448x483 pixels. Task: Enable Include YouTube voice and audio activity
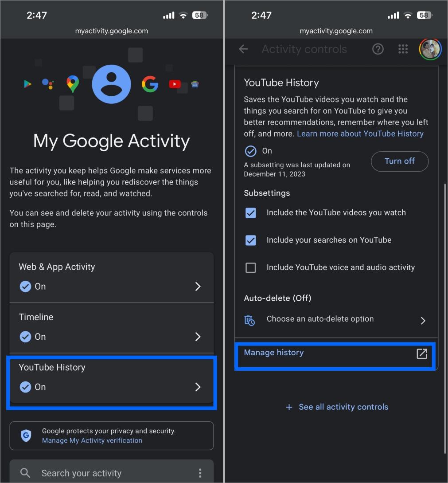[x=250, y=267]
